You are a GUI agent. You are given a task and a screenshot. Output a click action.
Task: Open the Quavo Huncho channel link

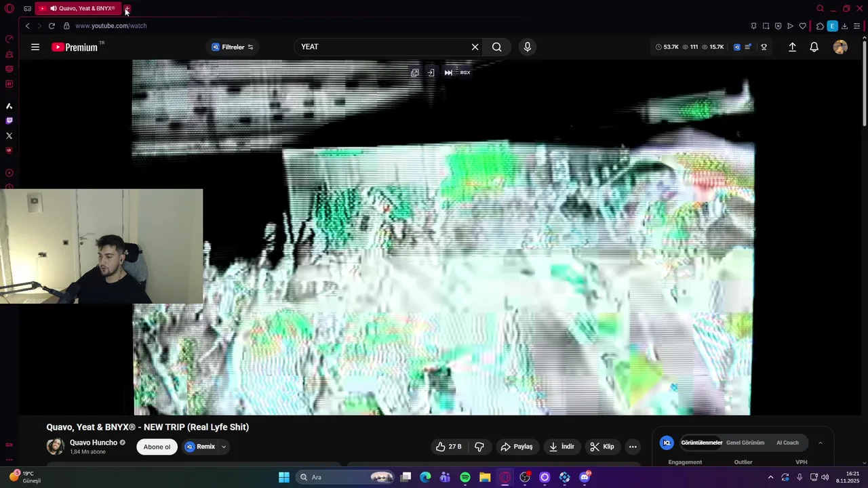coord(94,443)
